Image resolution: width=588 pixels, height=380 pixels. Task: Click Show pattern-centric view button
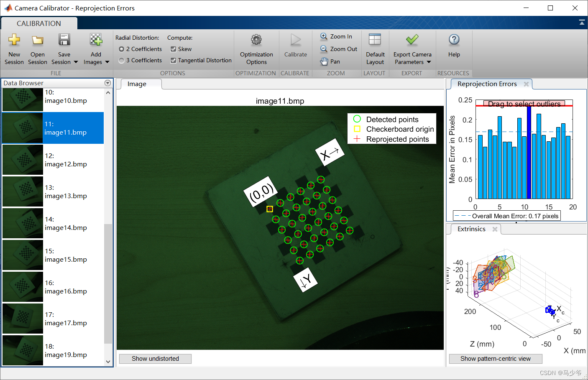click(x=495, y=359)
